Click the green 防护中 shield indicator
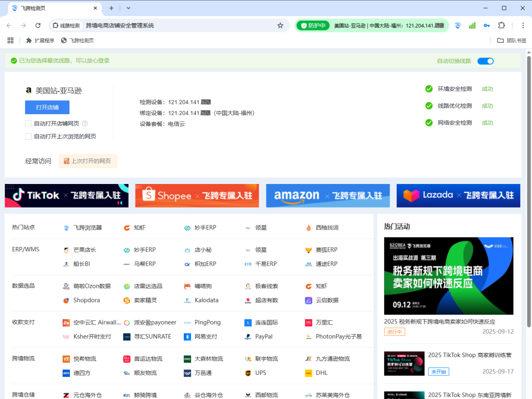This screenshot has height=399, width=532. tap(312, 25)
